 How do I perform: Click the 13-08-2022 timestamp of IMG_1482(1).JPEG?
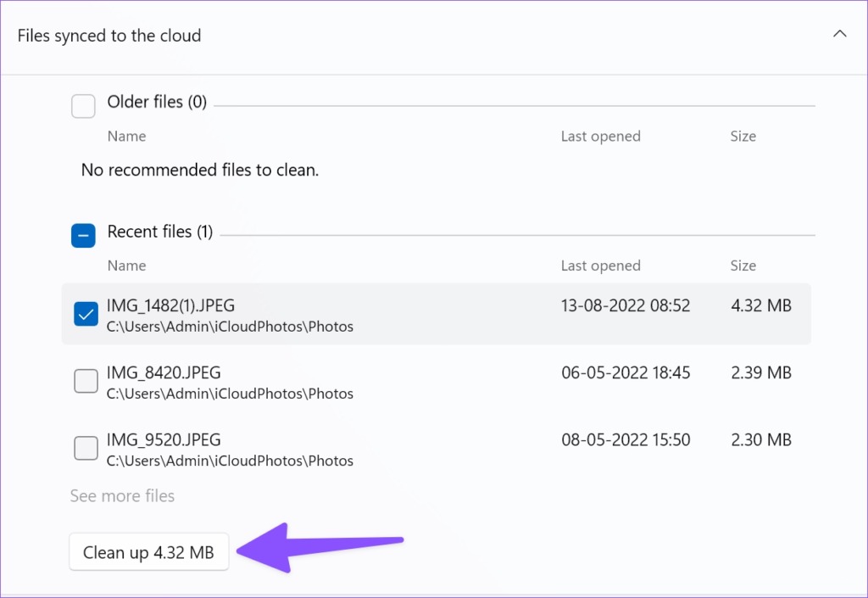pyautogui.click(x=625, y=305)
